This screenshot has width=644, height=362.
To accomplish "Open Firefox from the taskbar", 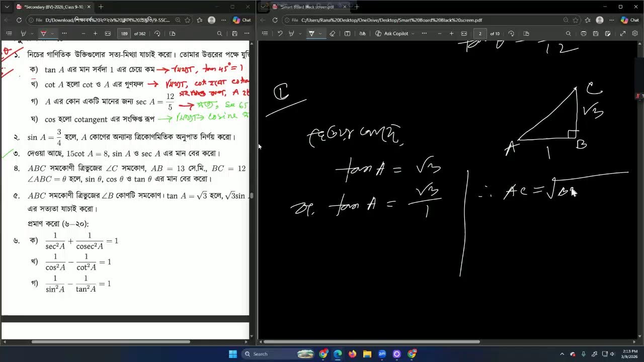I will [352, 354].
